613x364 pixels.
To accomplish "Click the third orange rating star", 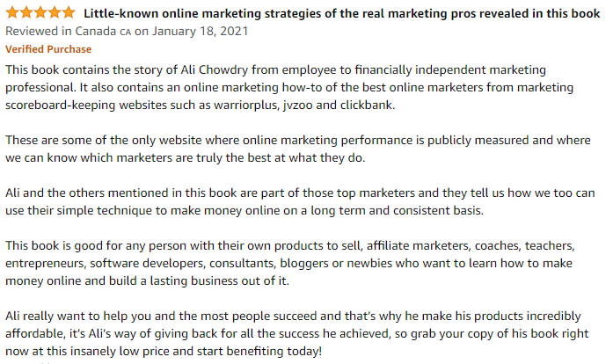I will click(x=40, y=13).
